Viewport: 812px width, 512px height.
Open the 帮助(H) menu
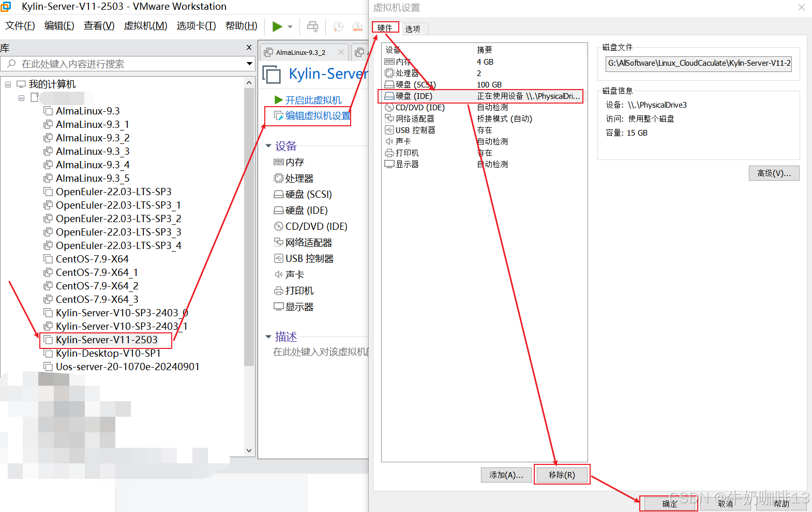pos(242,26)
